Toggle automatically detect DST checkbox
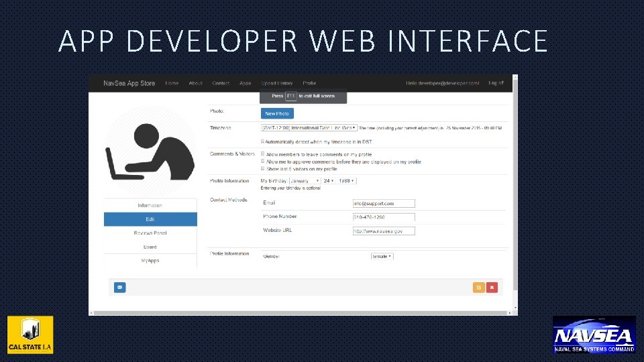This screenshot has width=644, height=362. pos(262,141)
